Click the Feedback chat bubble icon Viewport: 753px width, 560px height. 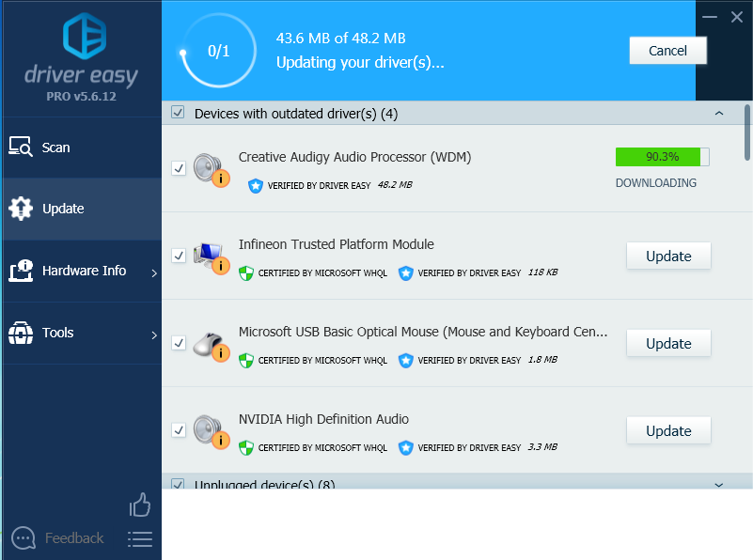point(24,538)
